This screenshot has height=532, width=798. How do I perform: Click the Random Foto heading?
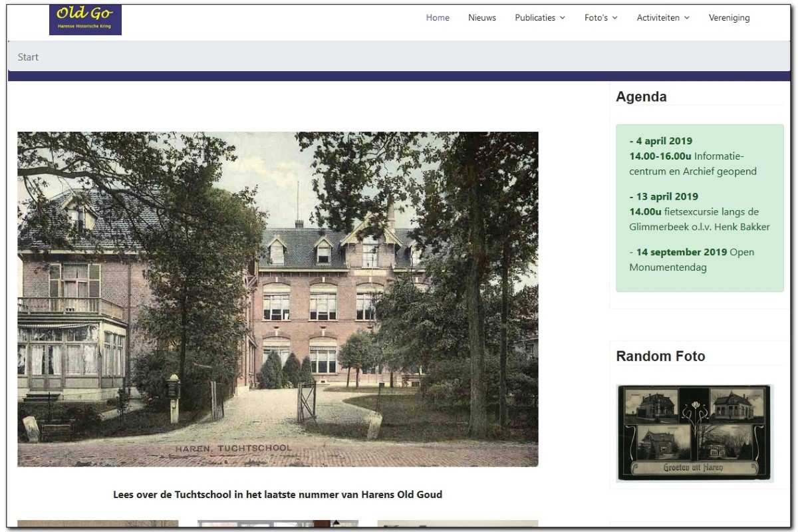(660, 356)
